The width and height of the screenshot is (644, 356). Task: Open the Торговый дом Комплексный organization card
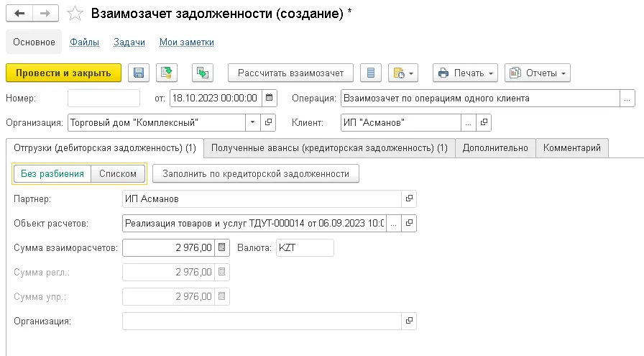[x=268, y=122]
